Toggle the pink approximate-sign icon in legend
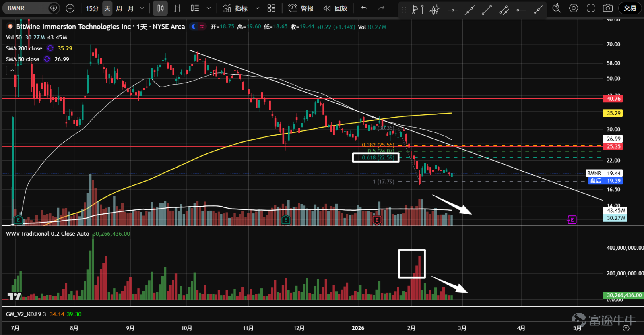 pyautogui.click(x=202, y=27)
